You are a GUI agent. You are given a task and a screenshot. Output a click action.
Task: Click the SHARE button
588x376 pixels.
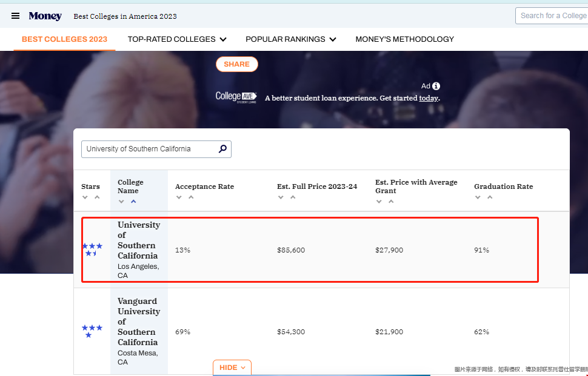[236, 64]
